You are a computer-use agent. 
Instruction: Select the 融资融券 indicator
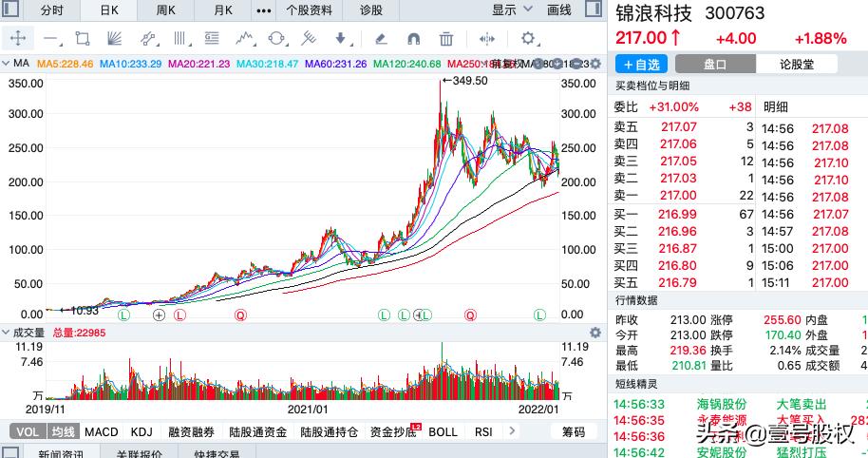[x=191, y=431]
